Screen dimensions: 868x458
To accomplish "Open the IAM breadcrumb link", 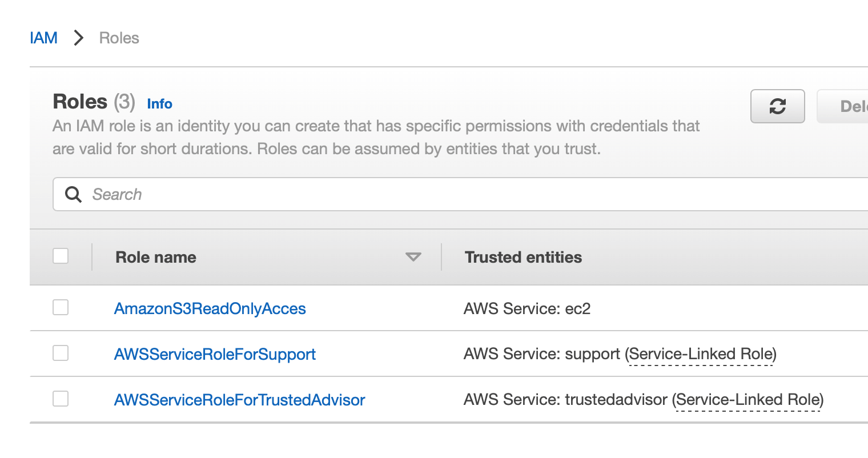I will [x=43, y=38].
